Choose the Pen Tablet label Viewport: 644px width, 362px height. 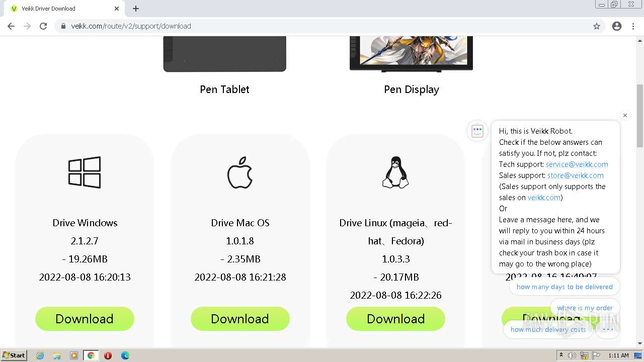pyautogui.click(x=224, y=89)
